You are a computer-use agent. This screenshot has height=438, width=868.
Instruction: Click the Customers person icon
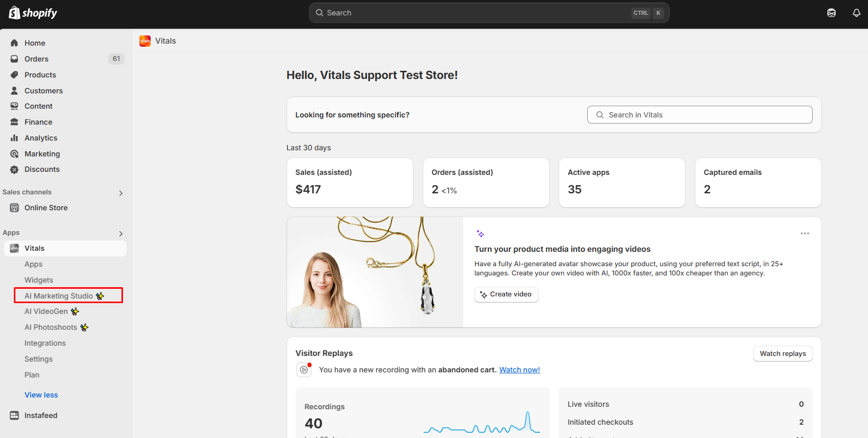pos(14,91)
